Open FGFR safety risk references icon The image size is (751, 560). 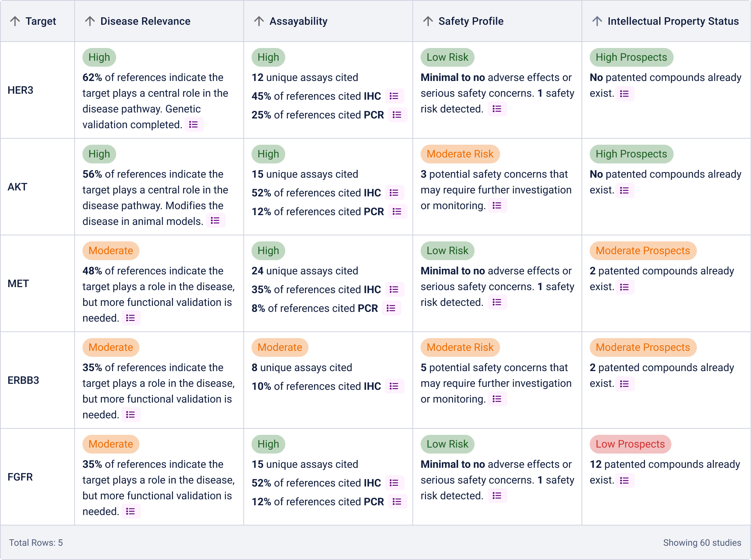pyautogui.click(x=497, y=496)
